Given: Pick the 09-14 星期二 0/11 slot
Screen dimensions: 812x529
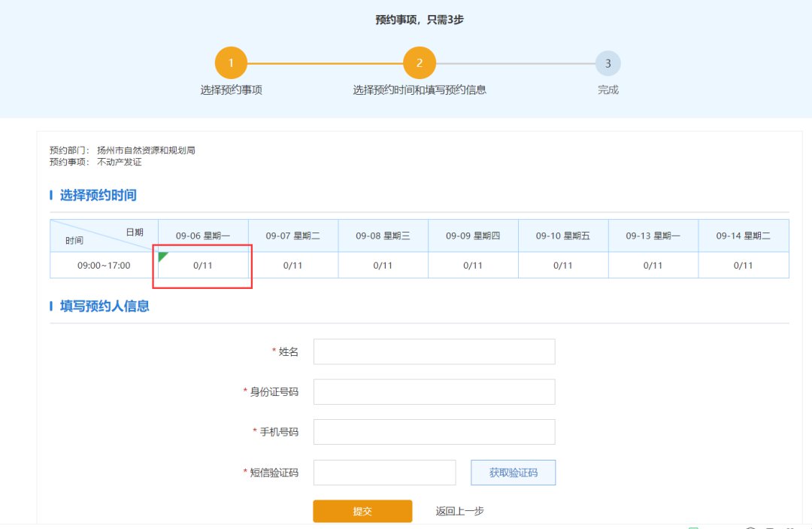Looking at the screenshot, I should [743, 266].
